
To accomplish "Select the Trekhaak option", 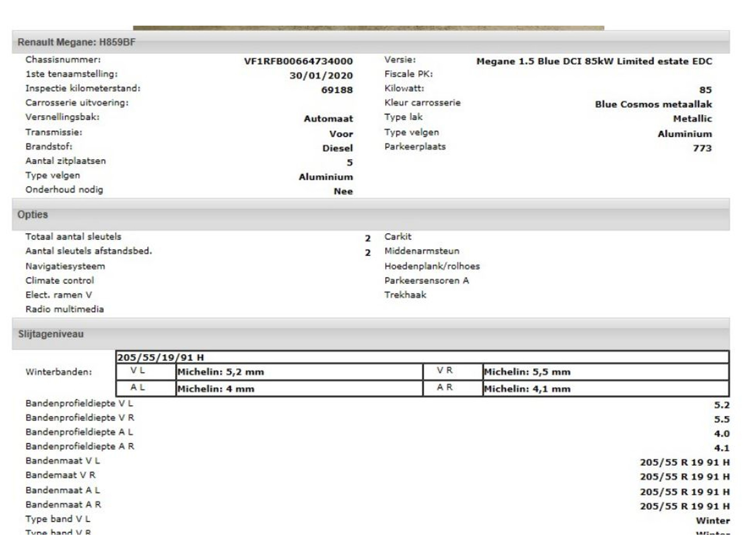I will point(405,295).
